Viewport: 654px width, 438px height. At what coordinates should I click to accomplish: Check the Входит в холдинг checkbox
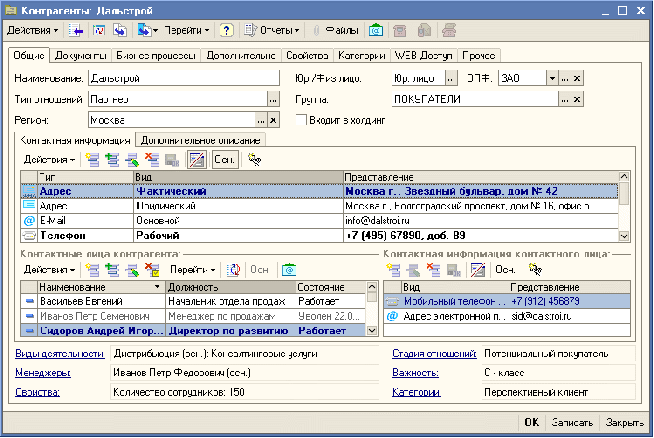(301, 120)
